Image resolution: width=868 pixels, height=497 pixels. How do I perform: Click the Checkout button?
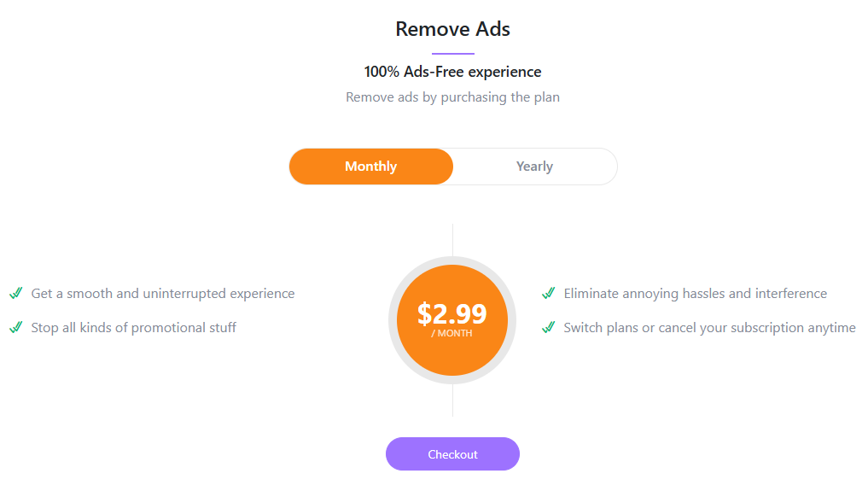tap(452, 454)
